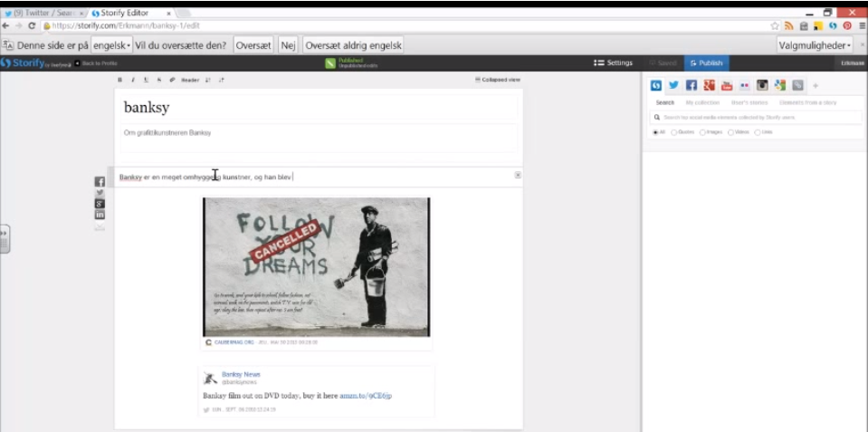Image resolution: width=868 pixels, height=432 pixels.
Task: Close the text block with its x
Action: (518, 175)
